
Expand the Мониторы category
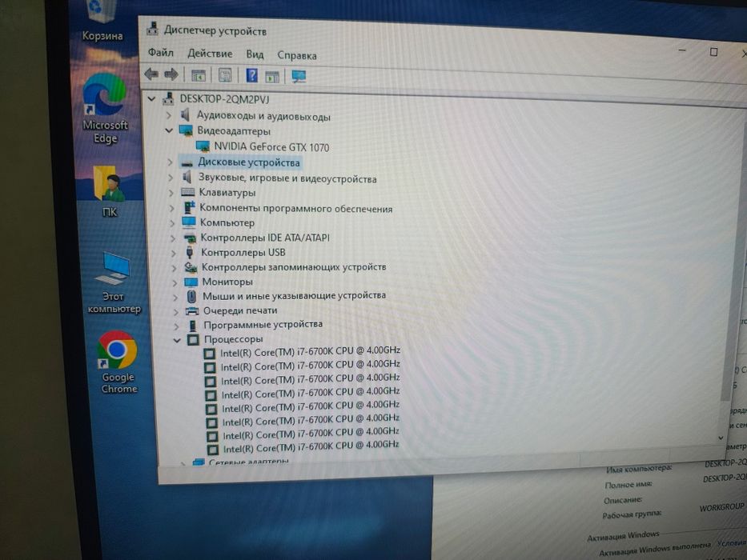(x=175, y=282)
